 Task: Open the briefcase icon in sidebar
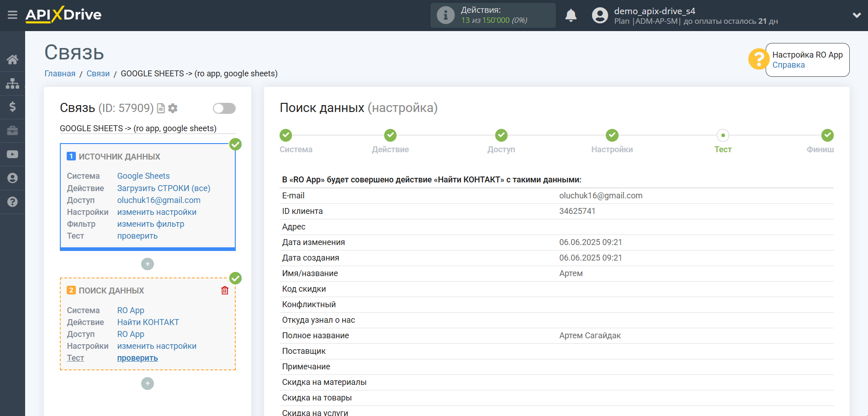pos(12,131)
